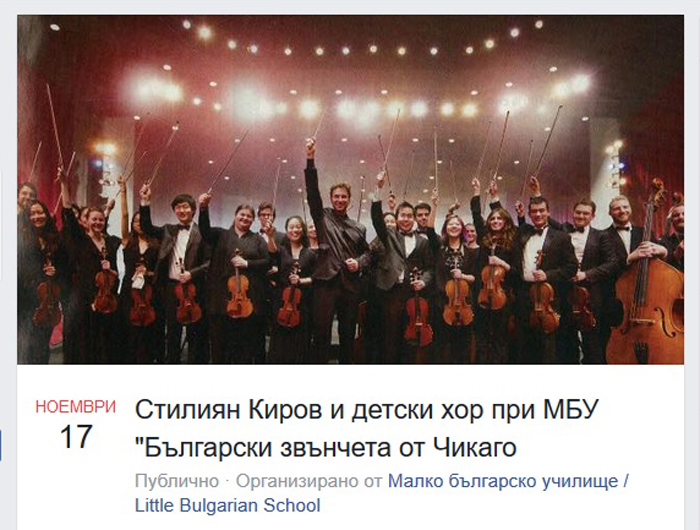Click the title line Български звънчета от Чикаго
This screenshot has height=530, width=700.
pyautogui.click(x=325, y=447)
